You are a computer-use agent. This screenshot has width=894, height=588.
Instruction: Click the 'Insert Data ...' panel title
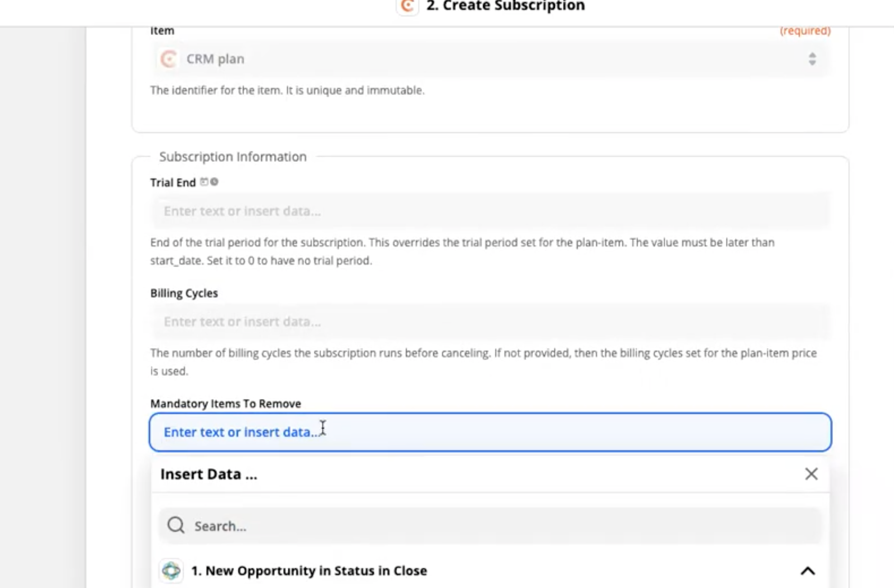click(208, 474)
